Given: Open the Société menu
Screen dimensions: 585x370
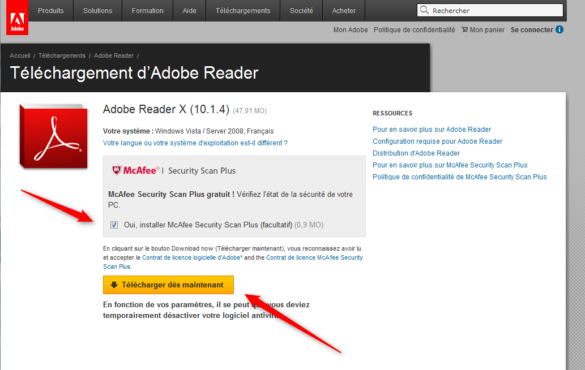Looking at the screenshot, I should tap(301, 10).
